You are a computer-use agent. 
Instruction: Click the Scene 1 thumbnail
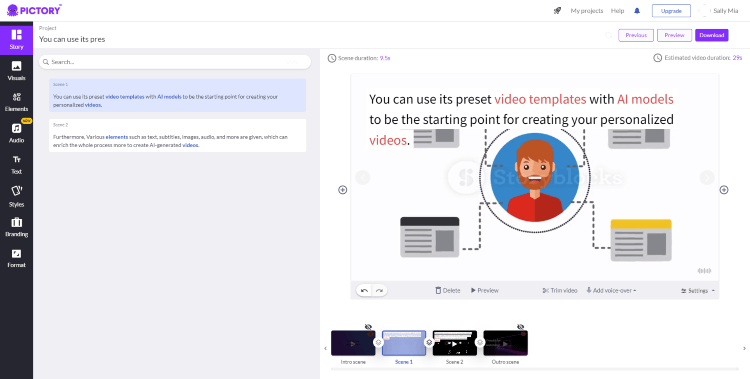(404, 343)
